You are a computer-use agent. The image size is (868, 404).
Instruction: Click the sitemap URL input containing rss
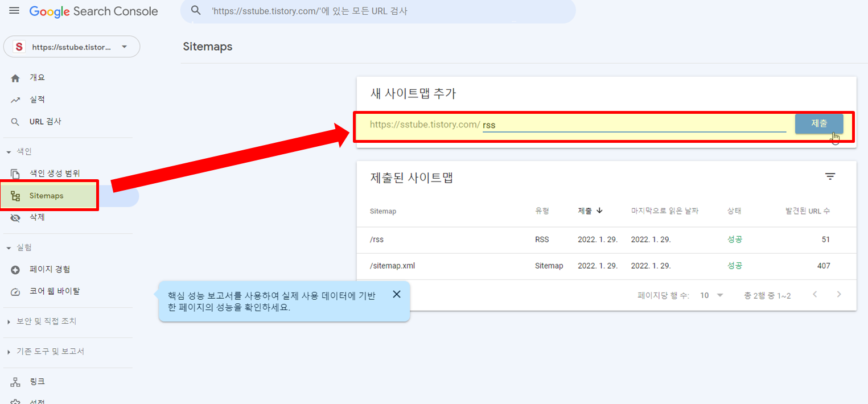pos(634,125)
